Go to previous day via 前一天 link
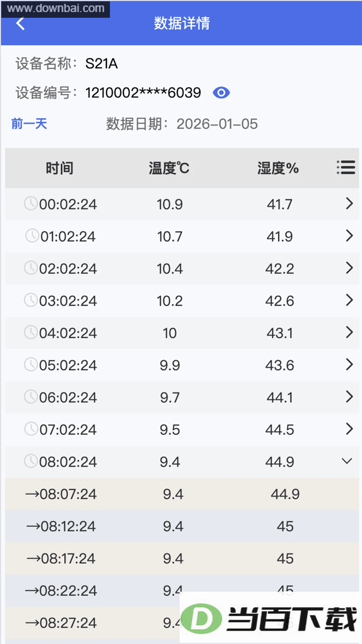The height and width of the screenshot is (644, 362). point(29,124)
